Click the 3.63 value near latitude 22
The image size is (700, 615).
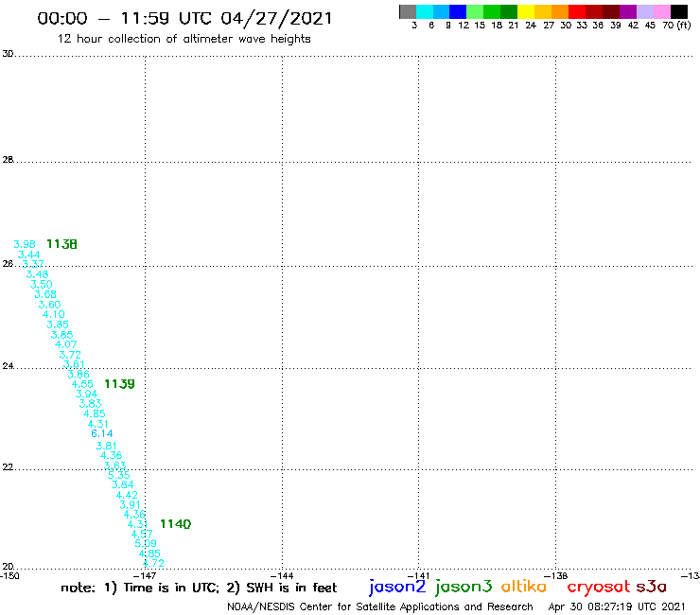(114, 466)
